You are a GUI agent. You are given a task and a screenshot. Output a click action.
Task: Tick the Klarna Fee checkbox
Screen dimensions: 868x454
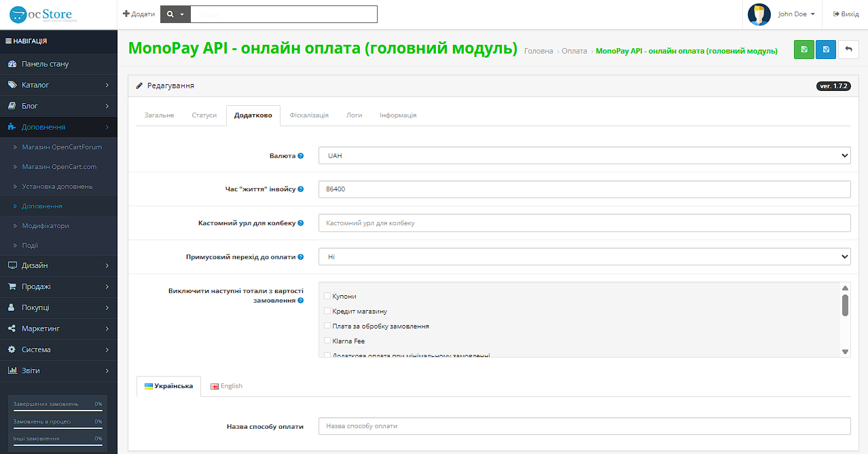click(327, 341)
